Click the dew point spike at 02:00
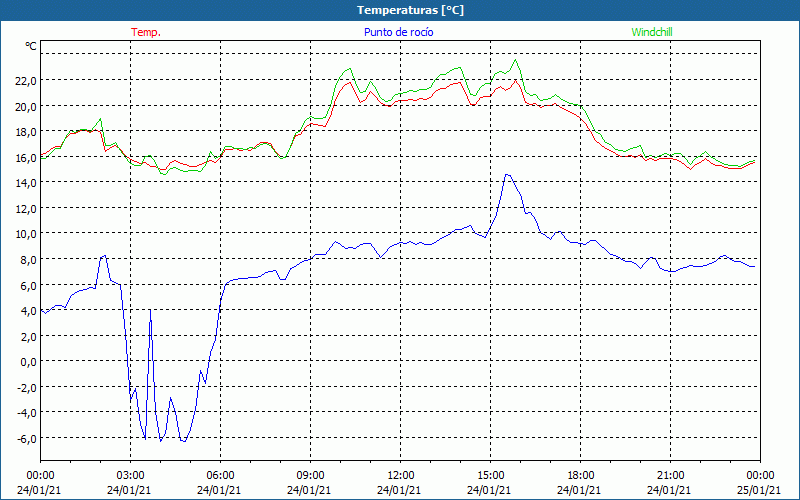Viewport: 800px width, 500px height. coord(104,256)
